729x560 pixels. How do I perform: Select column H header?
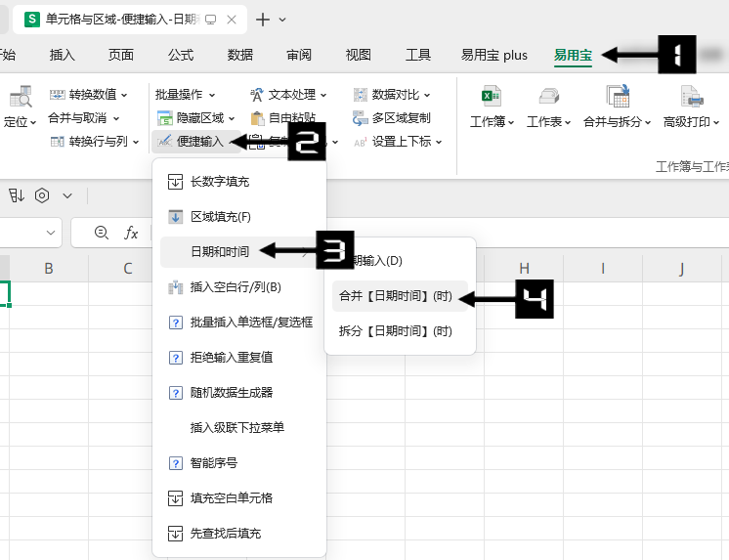click(x=524, y=269)
